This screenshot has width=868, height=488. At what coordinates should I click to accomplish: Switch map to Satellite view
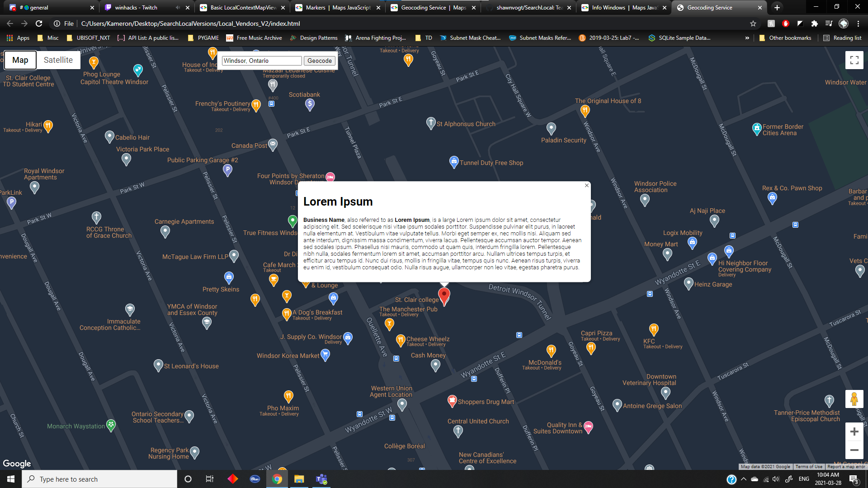click(58, 60)
